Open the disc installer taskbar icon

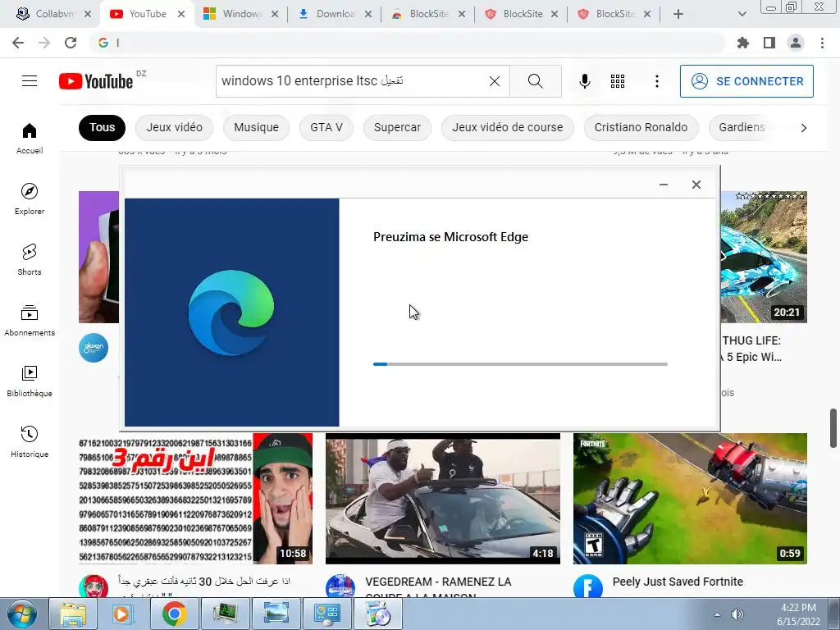click(x=378, y=614)
